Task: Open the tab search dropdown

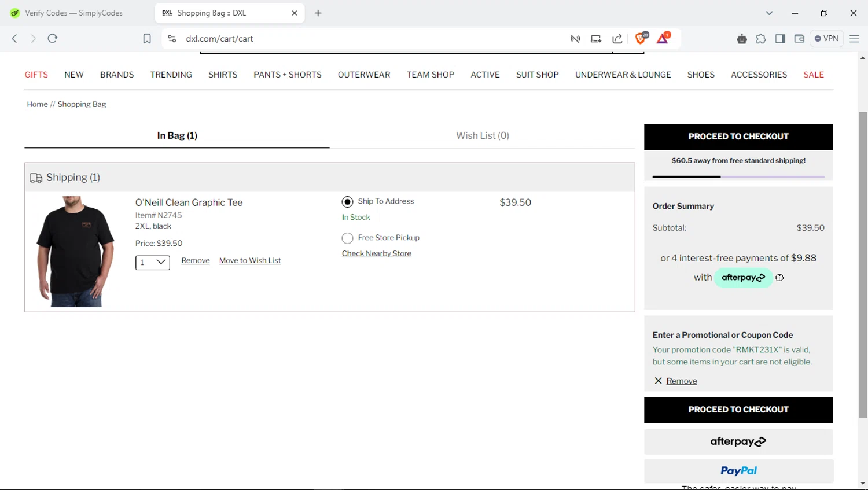Action: pyautogui.click(x=769, y=13)
